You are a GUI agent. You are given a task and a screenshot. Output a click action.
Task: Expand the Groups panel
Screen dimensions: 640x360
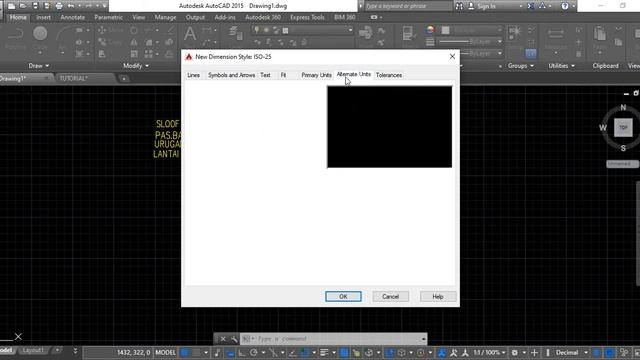(x=520, y=66)
